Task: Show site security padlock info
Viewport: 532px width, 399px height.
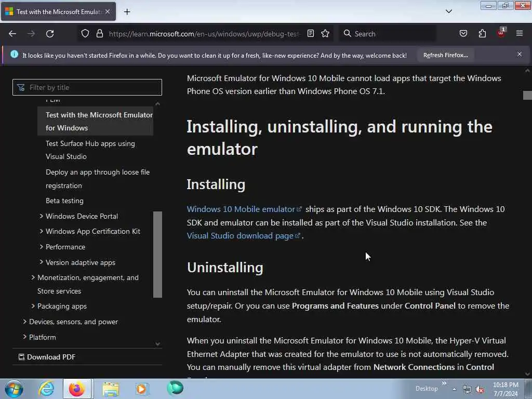Action: [x=99, y=34]
